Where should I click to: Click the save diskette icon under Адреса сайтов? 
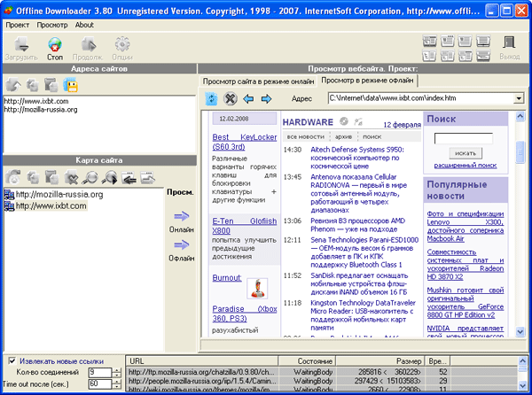click(x=71, y=85)
